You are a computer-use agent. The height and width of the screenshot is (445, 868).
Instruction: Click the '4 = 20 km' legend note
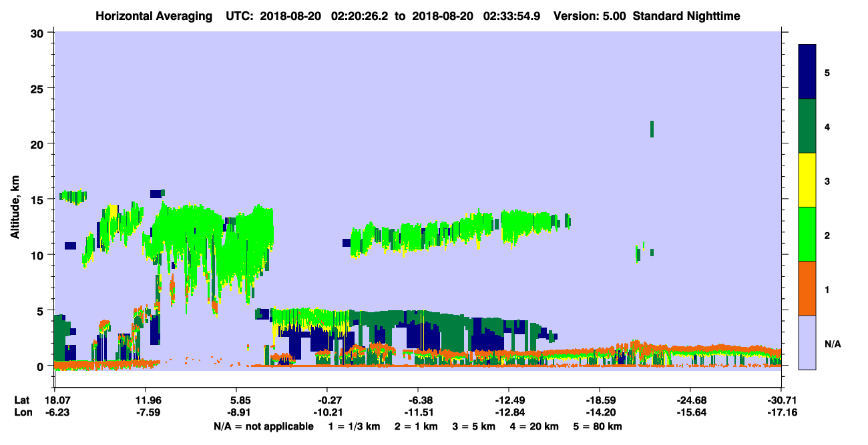[535, 426]
